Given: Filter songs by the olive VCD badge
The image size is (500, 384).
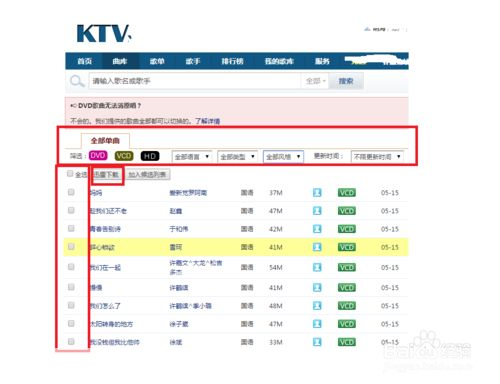Looking at the screenshot, I should coord(124,156).
